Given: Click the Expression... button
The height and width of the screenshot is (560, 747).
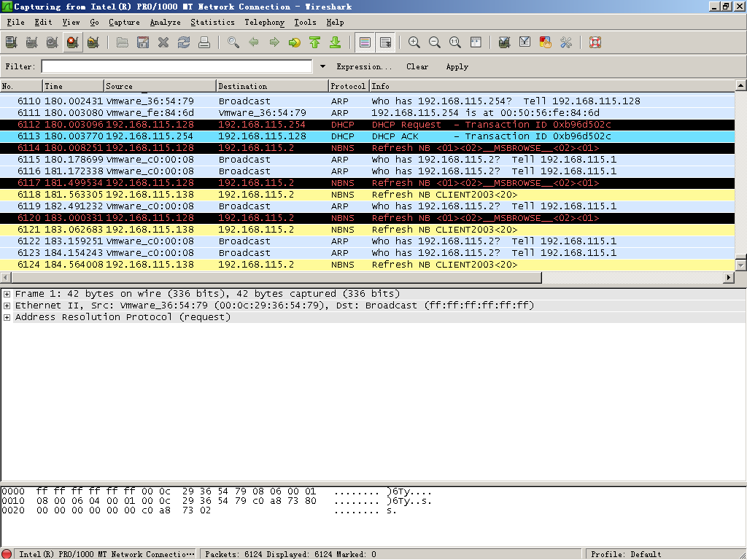Looking at the screenshot, I should tap(364, 66).
